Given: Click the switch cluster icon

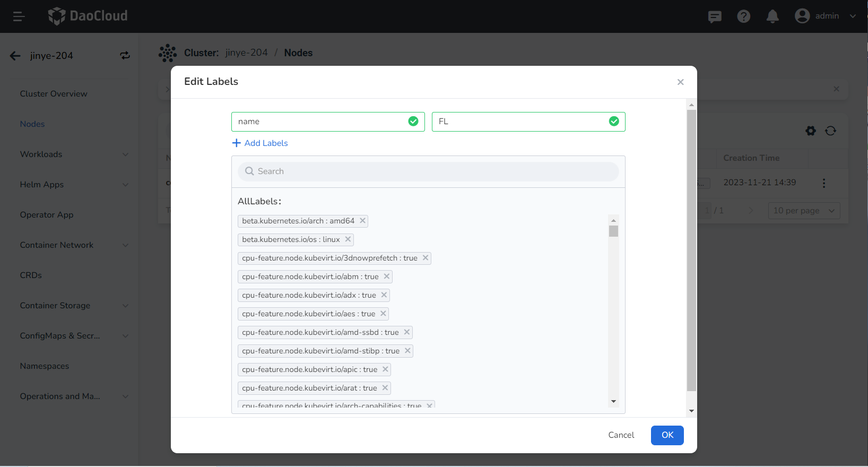Looking at the screenshot, I should 125,56.
